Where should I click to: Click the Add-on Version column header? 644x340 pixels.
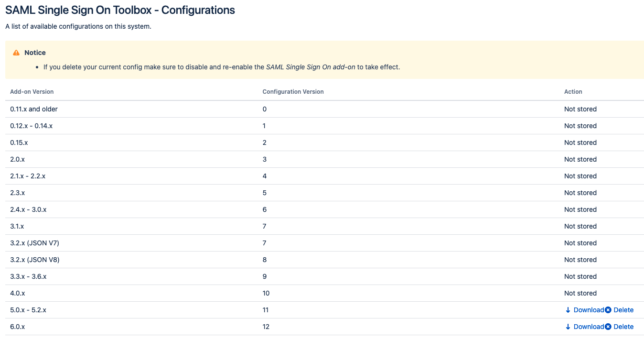coord(32,92)
